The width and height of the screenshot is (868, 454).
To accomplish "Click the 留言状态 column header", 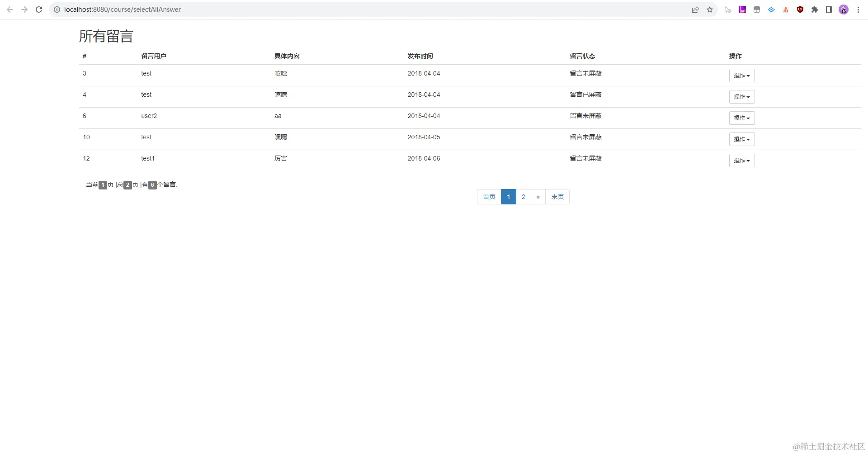I will pos(583,56).
